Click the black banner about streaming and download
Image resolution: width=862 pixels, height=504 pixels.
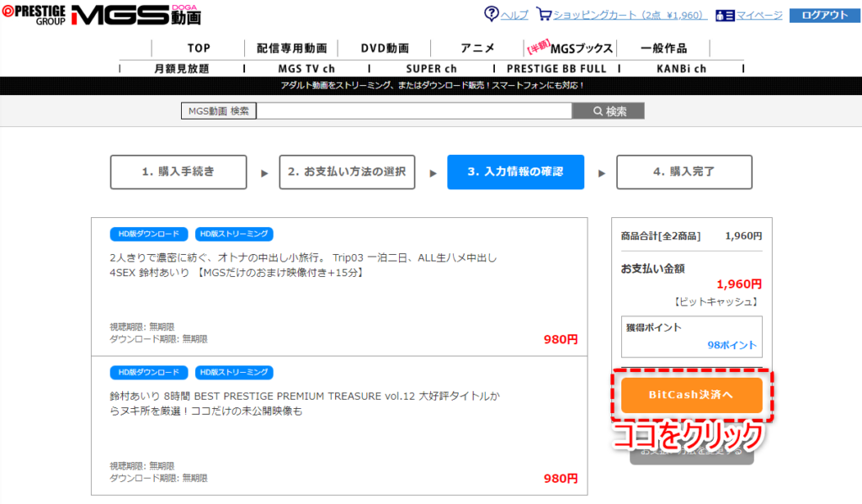(x=431, y=86)
